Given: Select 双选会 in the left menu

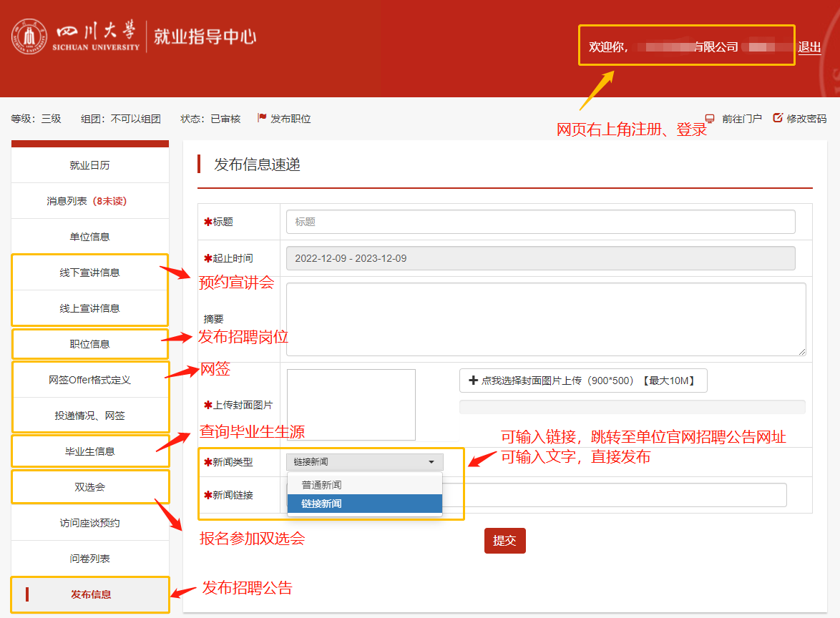Looking at the screenshot, I should click(89, 487).
